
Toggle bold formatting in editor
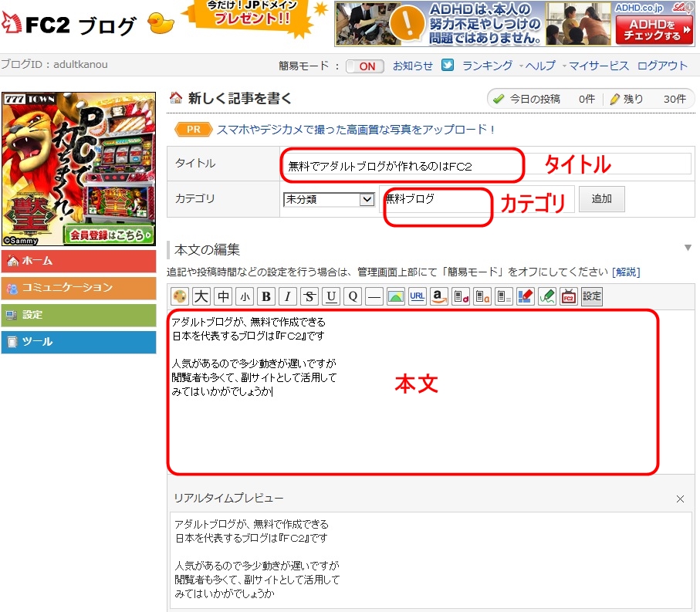coord(266,296)
